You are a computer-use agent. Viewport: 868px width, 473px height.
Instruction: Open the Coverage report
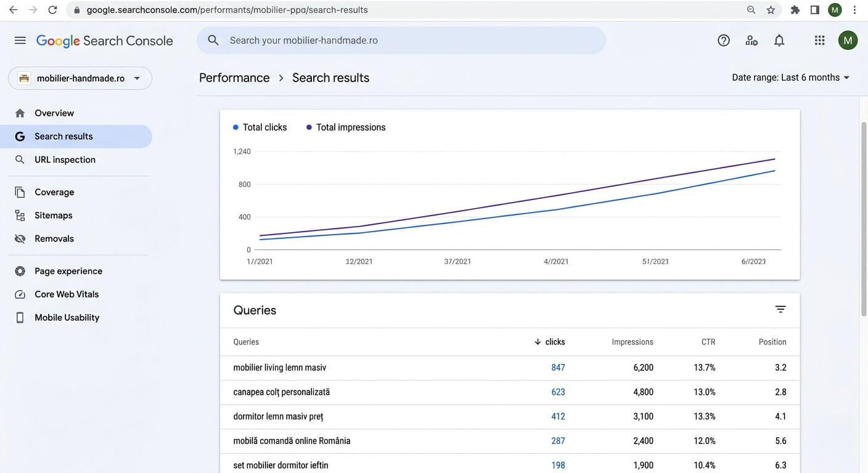[x=76, y=192]
